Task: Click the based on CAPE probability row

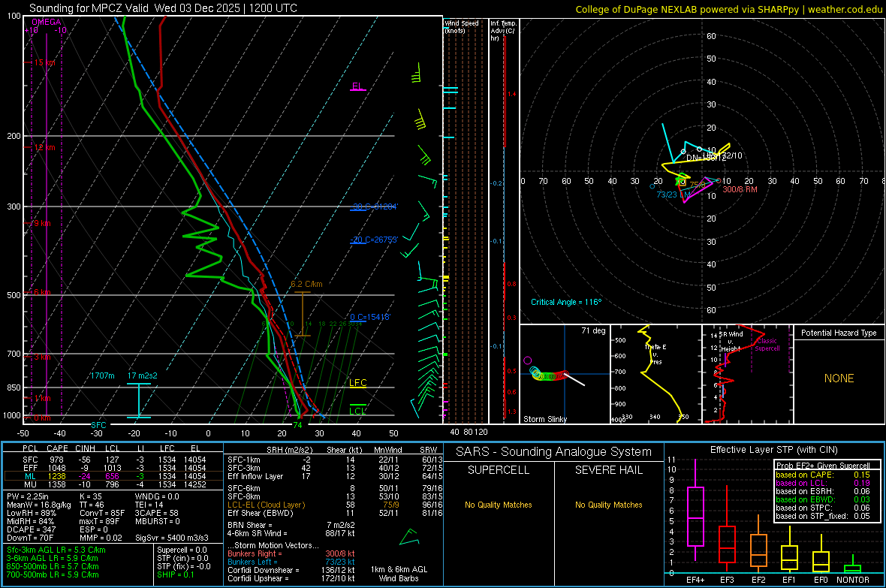Action: point(823,475)
